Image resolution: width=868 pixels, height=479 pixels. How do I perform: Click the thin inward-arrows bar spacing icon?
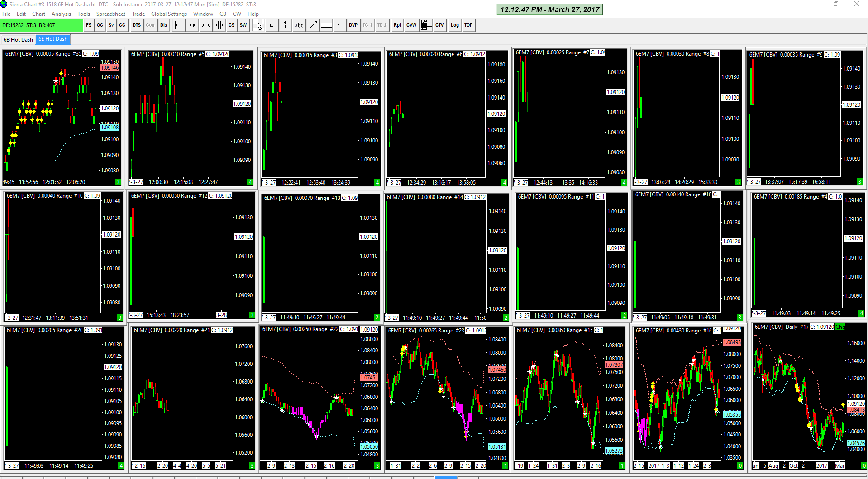(206, 25)
